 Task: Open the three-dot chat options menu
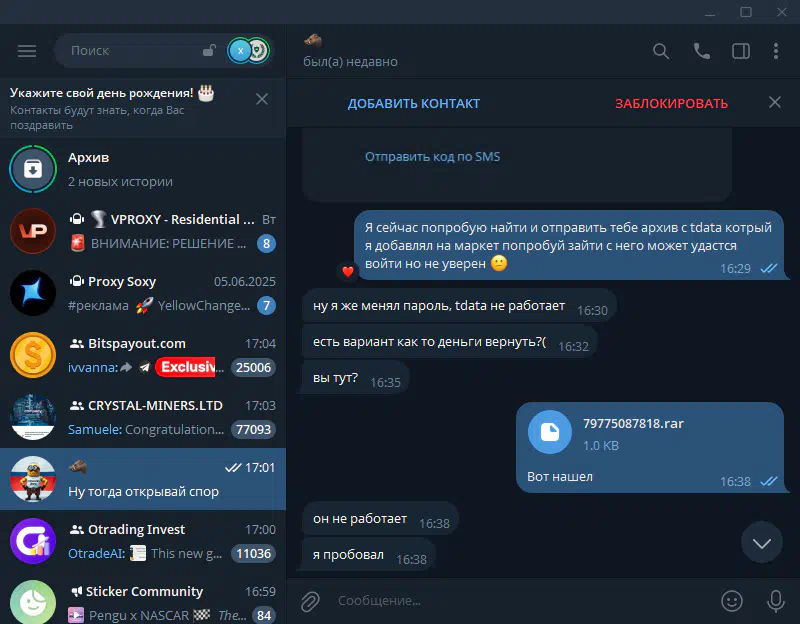[x=776, y=51]
